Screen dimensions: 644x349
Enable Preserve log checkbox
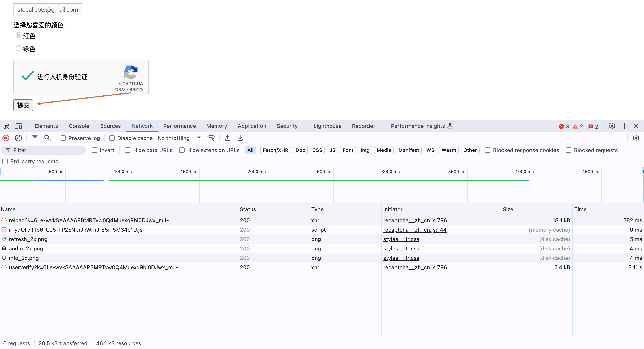click(63, 138)
